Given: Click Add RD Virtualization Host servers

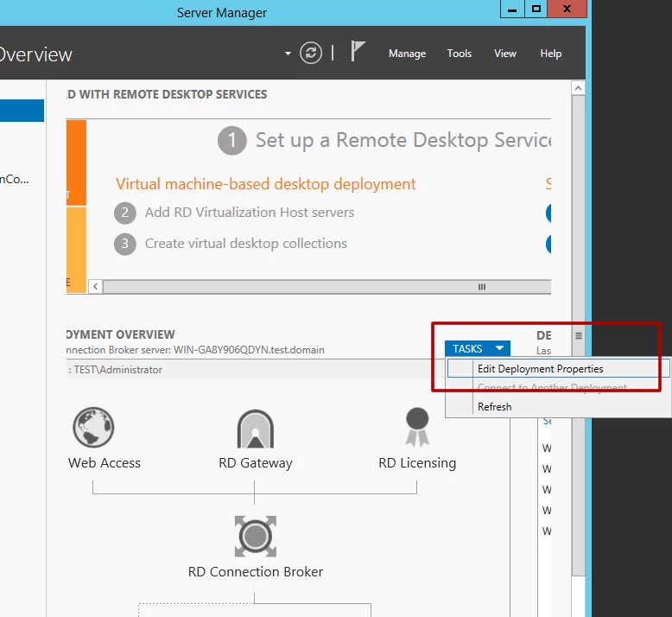Looking at the screenshot, I should click(249, 213).
